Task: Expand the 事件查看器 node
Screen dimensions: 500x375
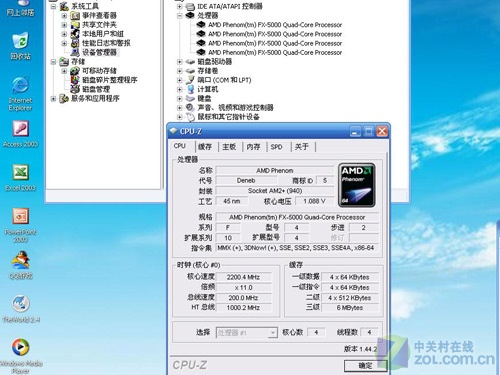Action: [x=64, y=15]
